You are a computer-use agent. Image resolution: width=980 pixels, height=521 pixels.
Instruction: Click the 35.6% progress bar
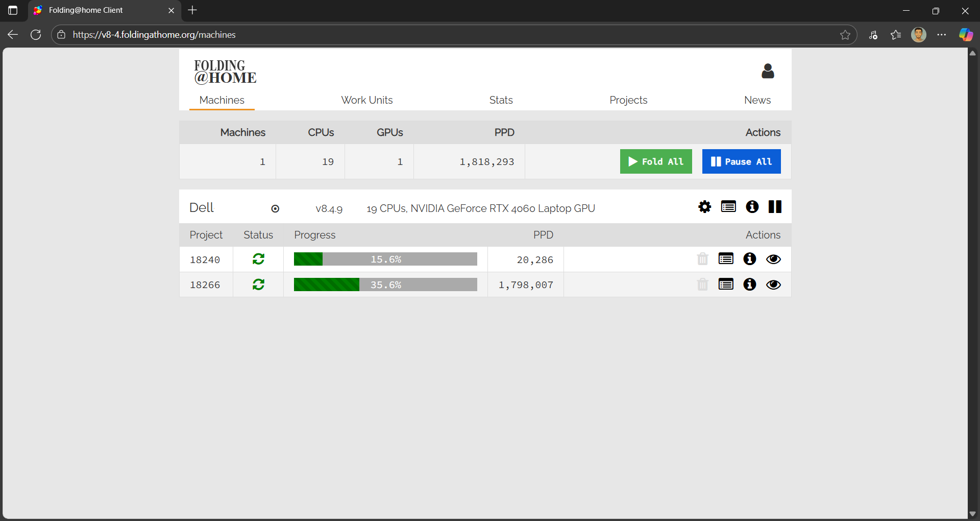[385, 285]
